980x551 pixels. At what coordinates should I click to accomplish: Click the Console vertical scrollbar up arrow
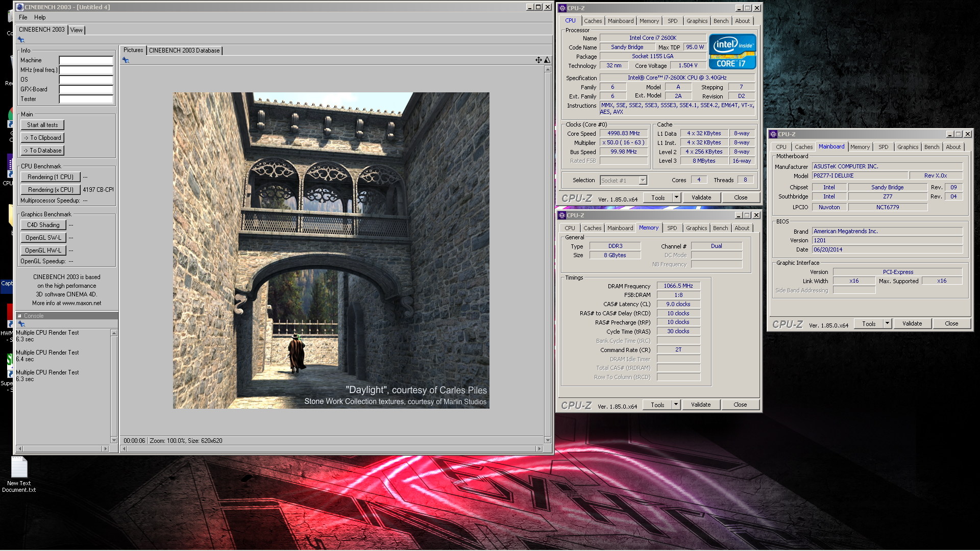[x=114, y=333]
